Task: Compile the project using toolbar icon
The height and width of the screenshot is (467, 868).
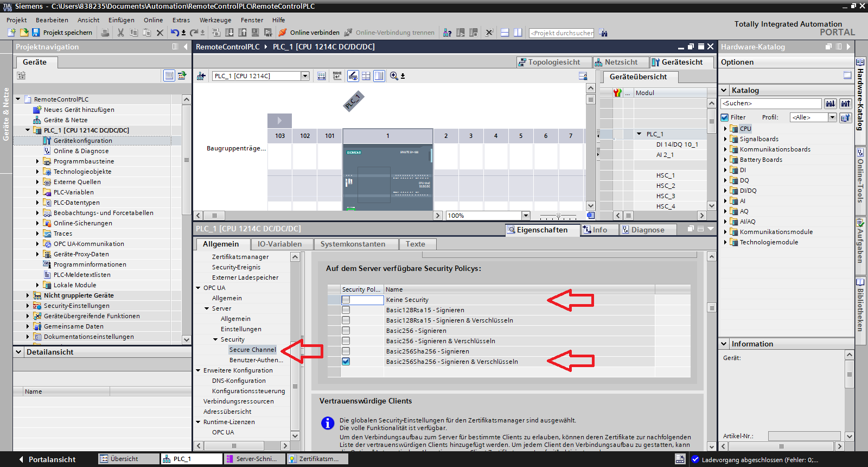Action: pyautogui.click(x=216, y=33)
